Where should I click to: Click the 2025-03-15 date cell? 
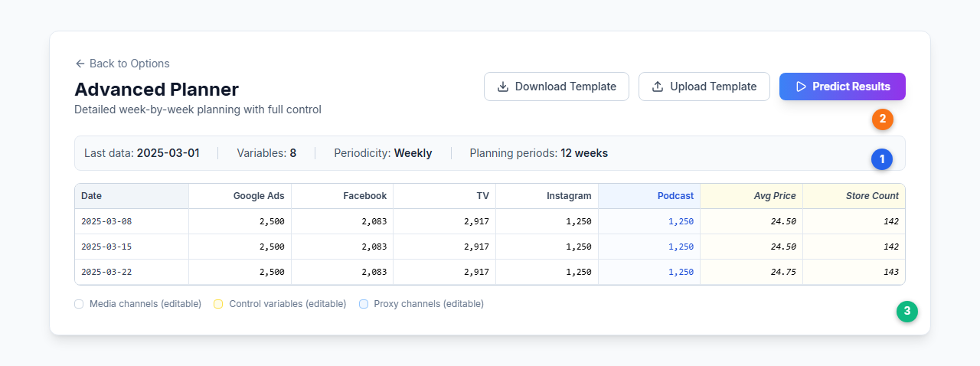[132, 247]
